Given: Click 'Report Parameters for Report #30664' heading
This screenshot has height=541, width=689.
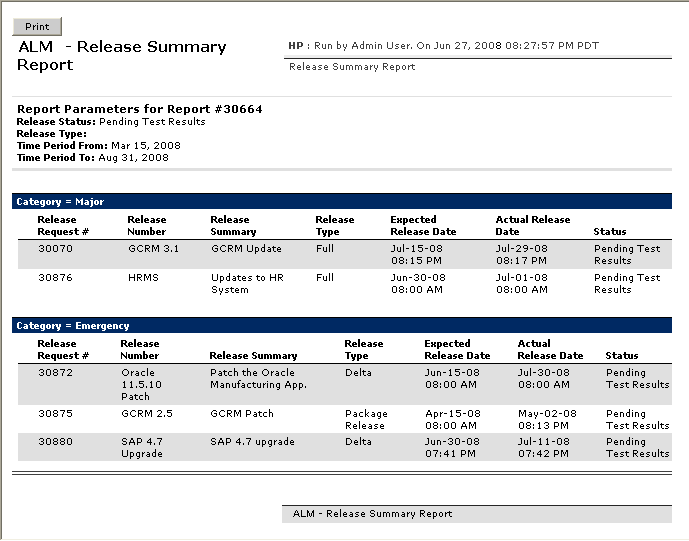Looking at the screenshot, I should [140, 109].
